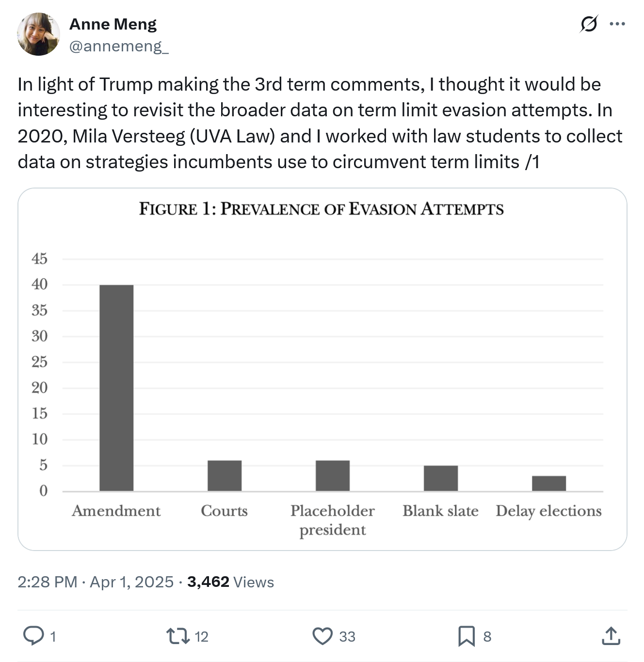This screenshot has height=662, width=644.
Task: Open Anne Meng's profile avatar
Action: pos(38,34)
